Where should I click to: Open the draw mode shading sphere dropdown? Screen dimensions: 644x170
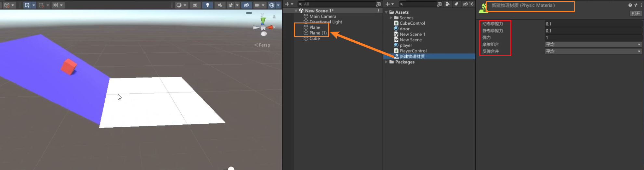pos(181,5)
